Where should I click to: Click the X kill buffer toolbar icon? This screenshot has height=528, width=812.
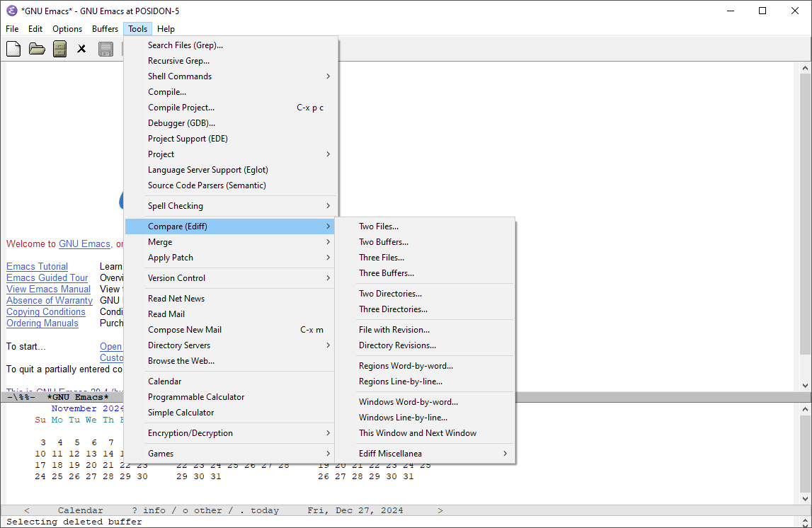81,49
